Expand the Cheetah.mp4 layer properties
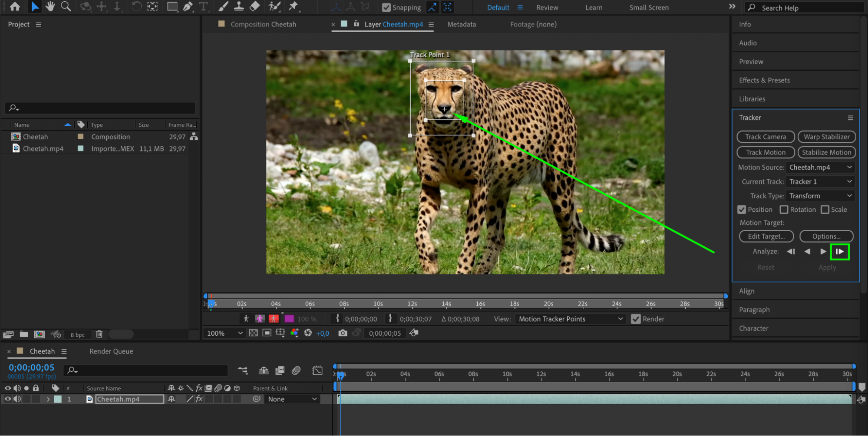 [48, 399]
